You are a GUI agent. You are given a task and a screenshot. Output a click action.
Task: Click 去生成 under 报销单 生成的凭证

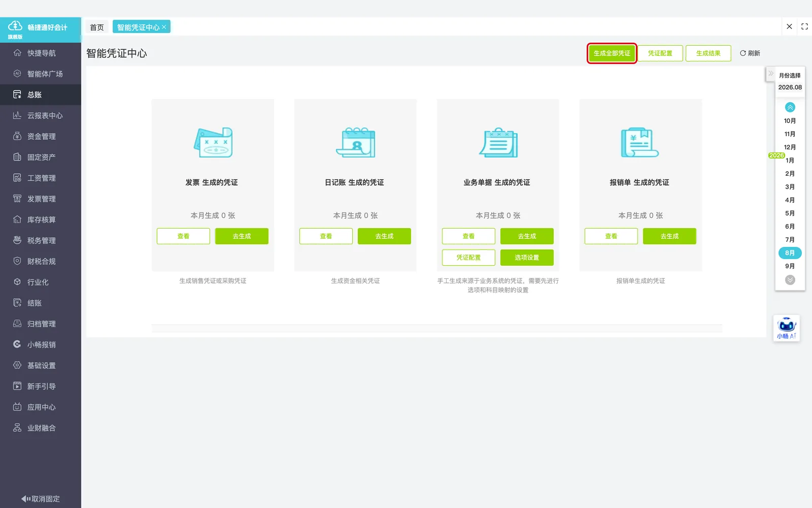[669, 236]
